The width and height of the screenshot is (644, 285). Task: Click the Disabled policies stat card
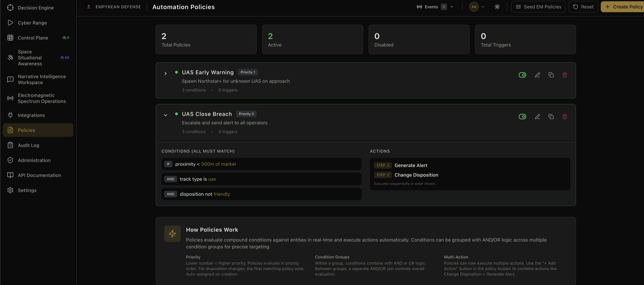(x=419, y=39)
